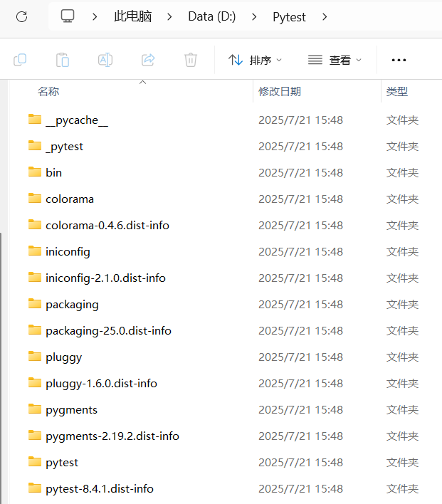Select the colorama-0.4.6.dist-info folder
The width and height of the screenshot is (442, 504).
coord(107,226)
